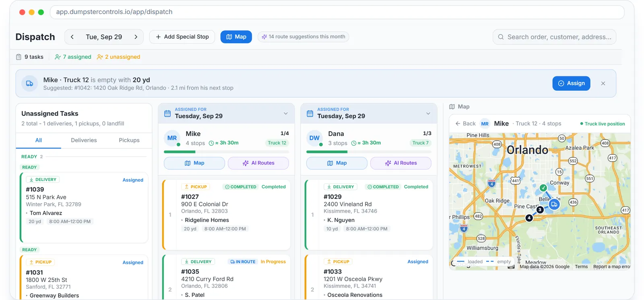Viewport: 644px width, 300px height.
Task: Open AI Routes for Mike
Action: pos(258,163)
